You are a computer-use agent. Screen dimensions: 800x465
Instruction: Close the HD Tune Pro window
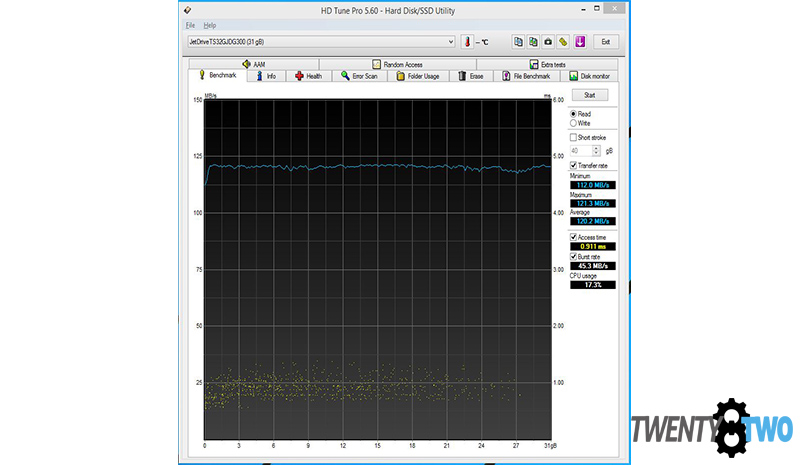[614, 8]
